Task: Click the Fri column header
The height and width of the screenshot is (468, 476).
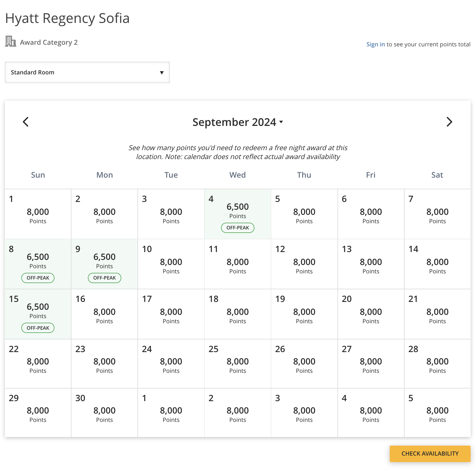Action: pos(371,175)
